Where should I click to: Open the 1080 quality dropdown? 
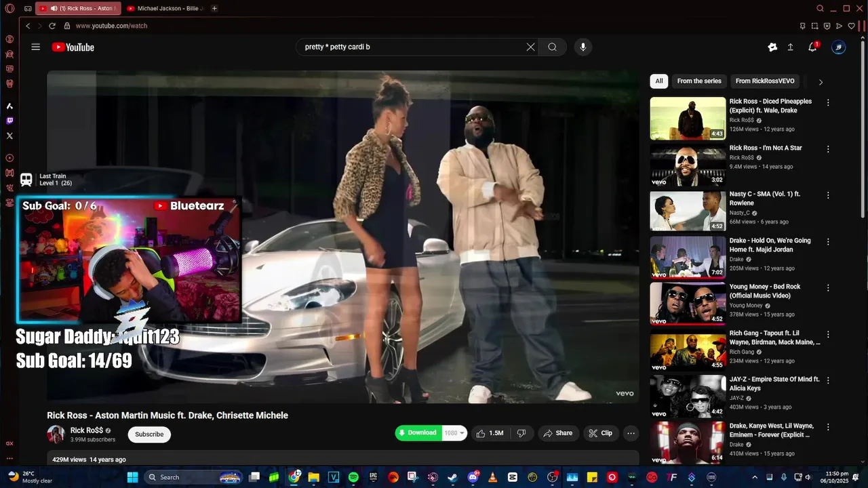454,433
